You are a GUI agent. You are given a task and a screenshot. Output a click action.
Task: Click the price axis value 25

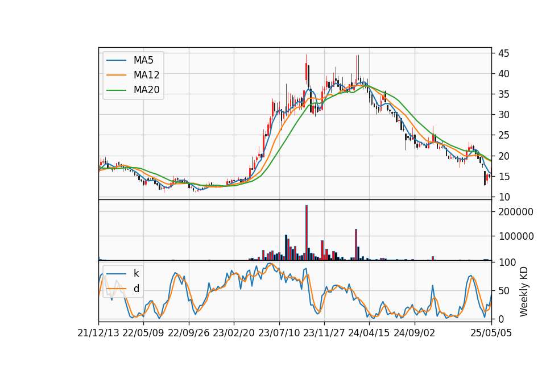tap(503, 135)
